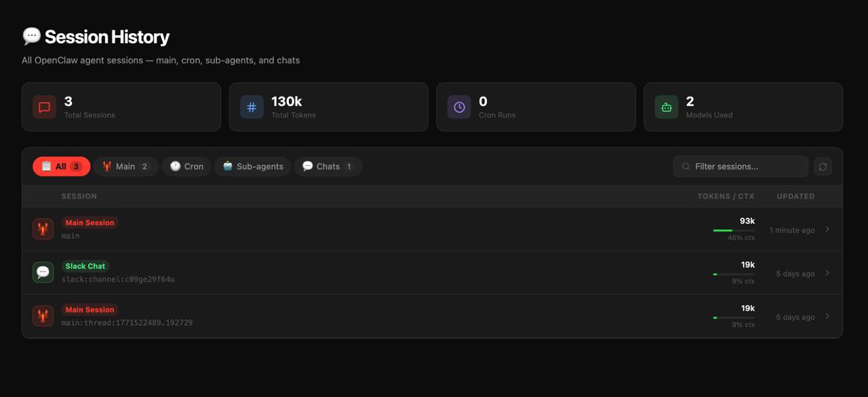Click the red Main Session badge for main
The width and height of the screenshot is (868, 397).
90,223
